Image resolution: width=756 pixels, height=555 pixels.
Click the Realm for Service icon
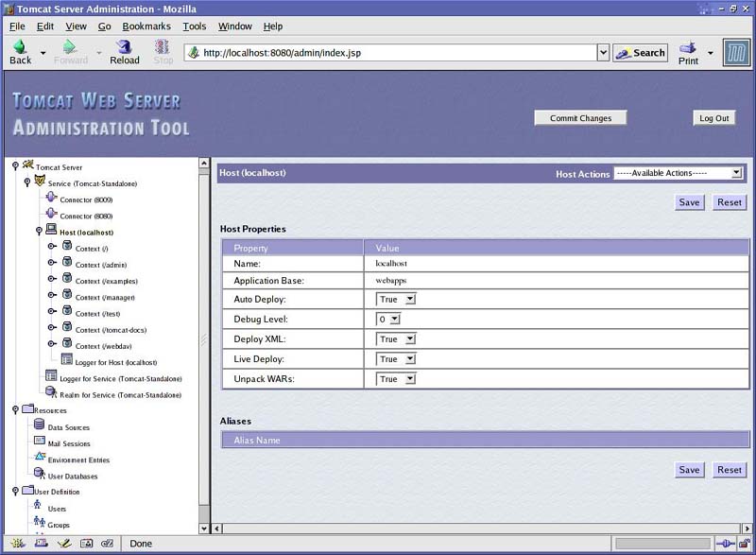click(51, 392)
